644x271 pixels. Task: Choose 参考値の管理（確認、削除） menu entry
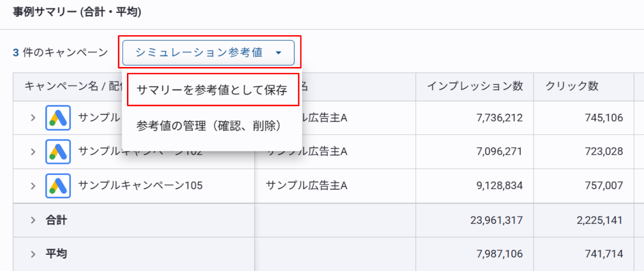pos(209,126)
